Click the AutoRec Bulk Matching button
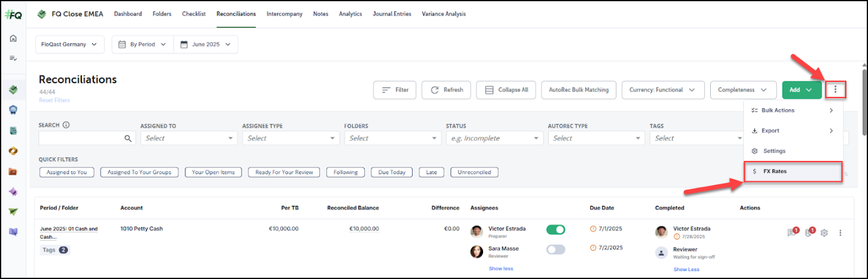 point(578,90)
